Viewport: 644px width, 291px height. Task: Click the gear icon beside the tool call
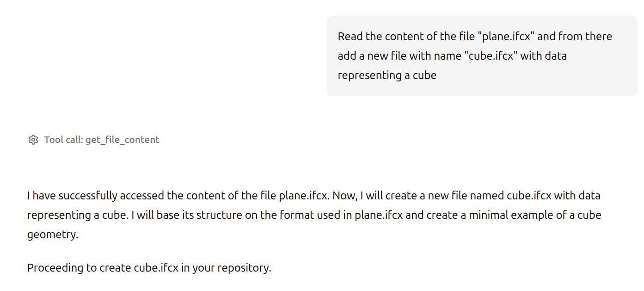tap(33, 140)
